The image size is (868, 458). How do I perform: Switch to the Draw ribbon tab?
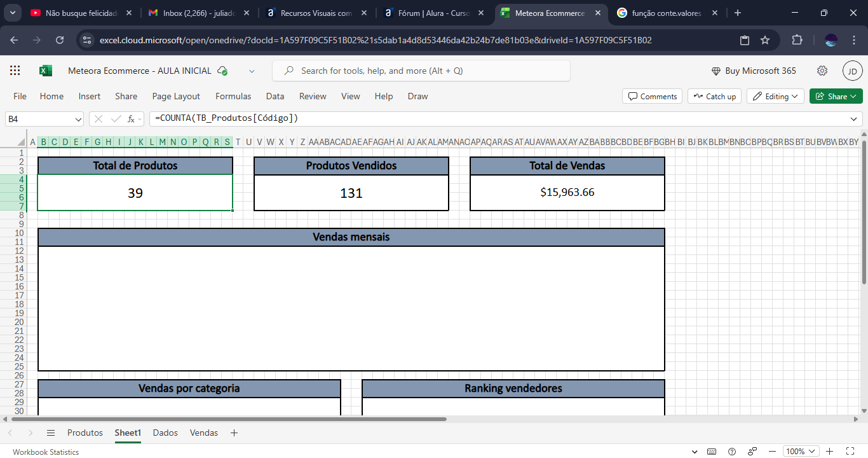tap(417, 96)
